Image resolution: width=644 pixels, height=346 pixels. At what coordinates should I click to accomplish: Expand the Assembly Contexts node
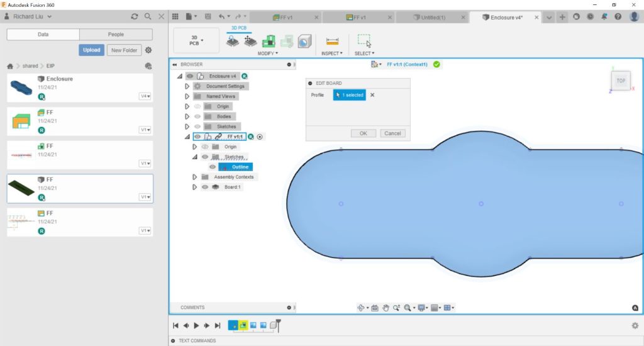click(194, 177)
